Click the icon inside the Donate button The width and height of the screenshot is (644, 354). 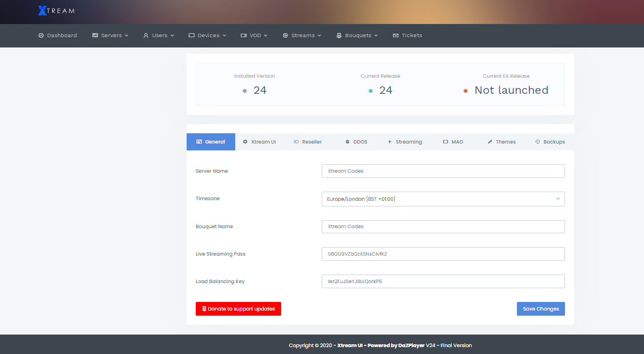204,309
